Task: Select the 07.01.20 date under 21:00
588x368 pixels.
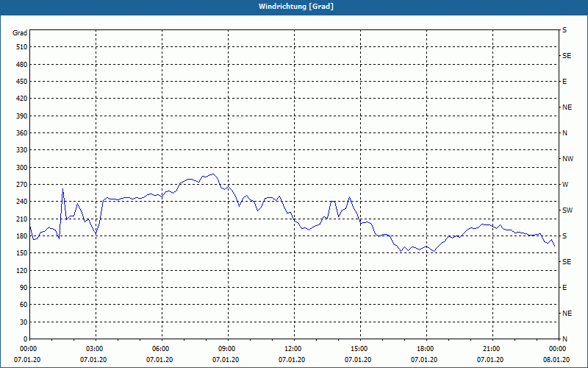Action: (490, 360)
